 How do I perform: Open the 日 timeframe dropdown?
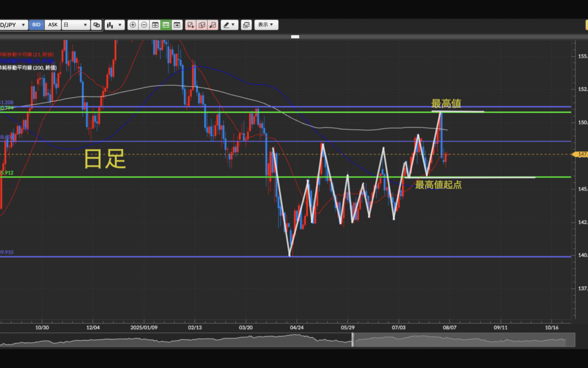click(76, 25)
